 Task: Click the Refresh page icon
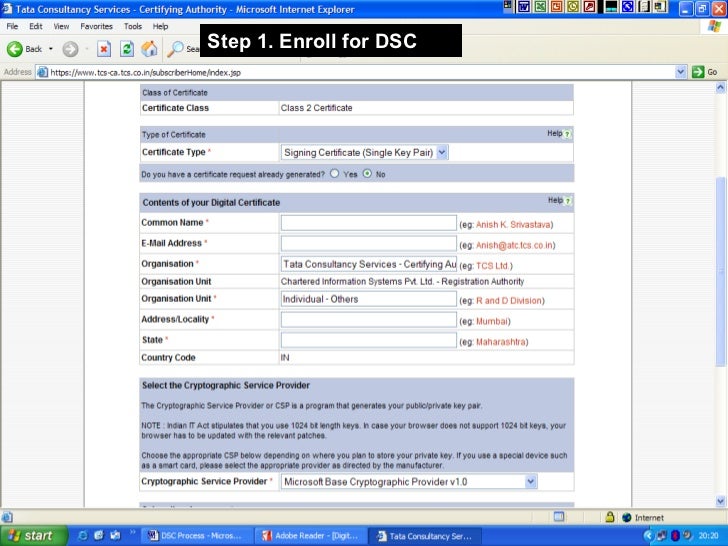(127, 49)
